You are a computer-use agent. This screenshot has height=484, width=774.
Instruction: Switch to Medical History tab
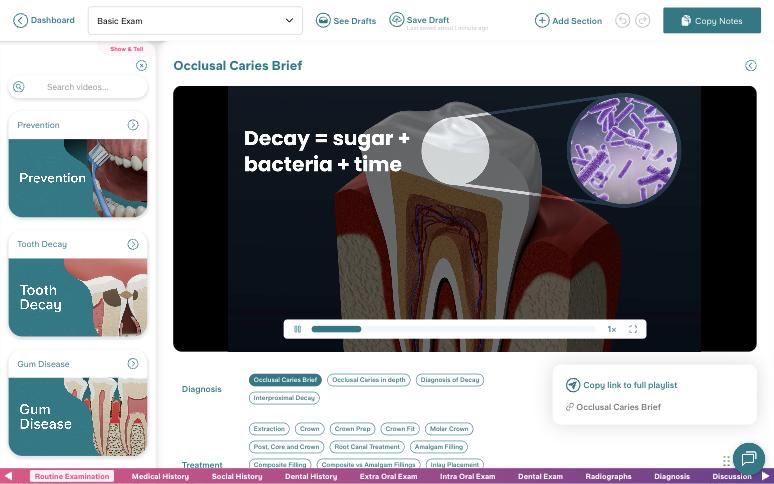(x=160, y=476)
